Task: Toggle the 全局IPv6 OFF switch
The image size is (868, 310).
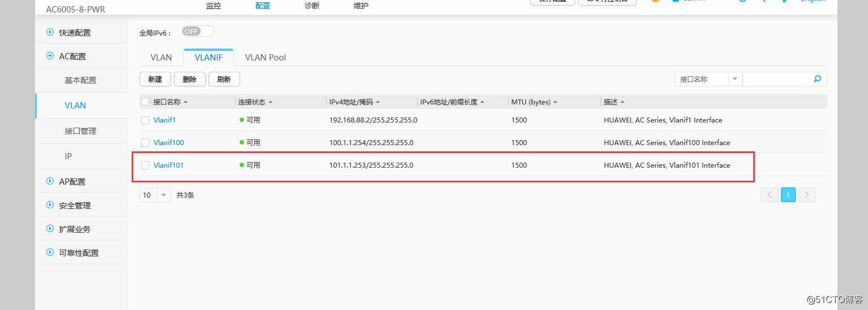Action: click(x=198, y=31)
